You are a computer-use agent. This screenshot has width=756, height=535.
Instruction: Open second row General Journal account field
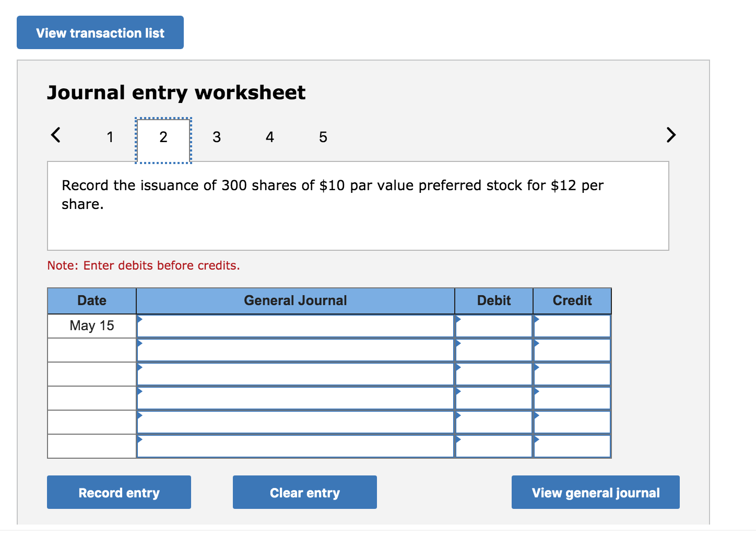pos(296,350)
